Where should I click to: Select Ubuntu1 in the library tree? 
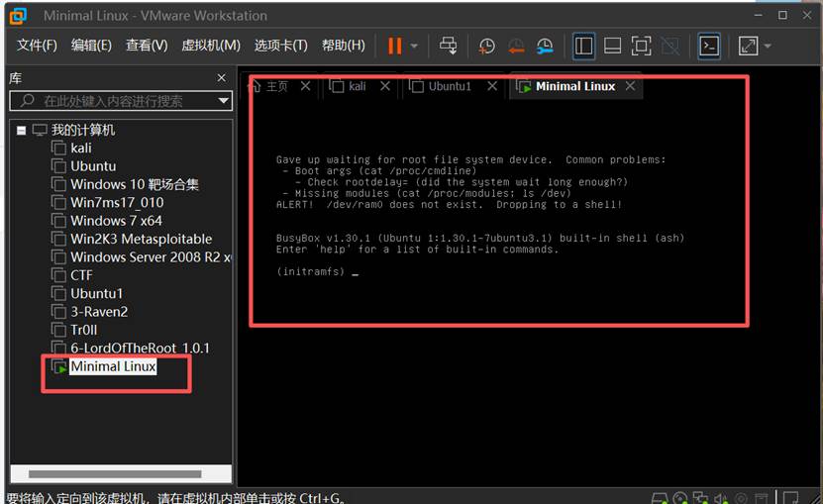click(x=97, y=293)
